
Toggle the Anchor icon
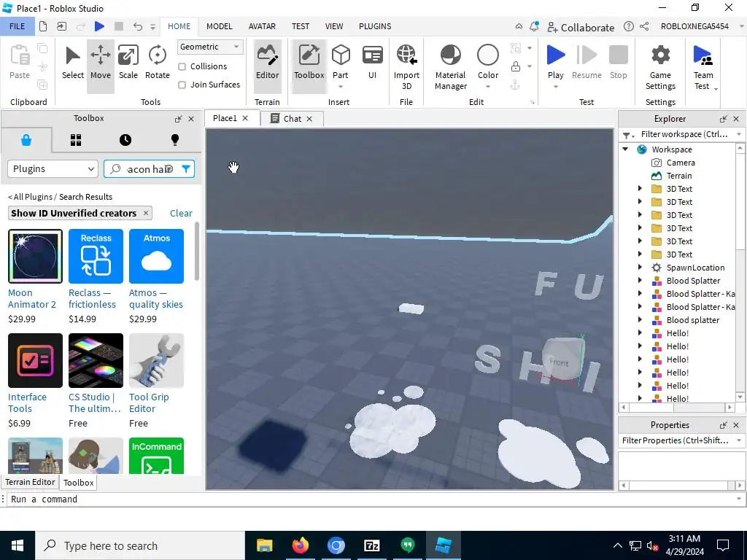[x=515, y=85]
